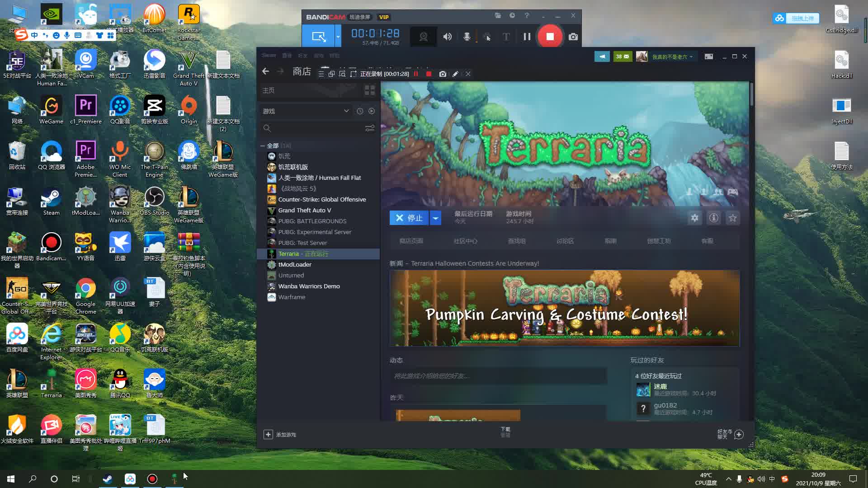Open dropdown arrow beside 停止 button
Screen dimensions: 868x488
click(435, 218)
